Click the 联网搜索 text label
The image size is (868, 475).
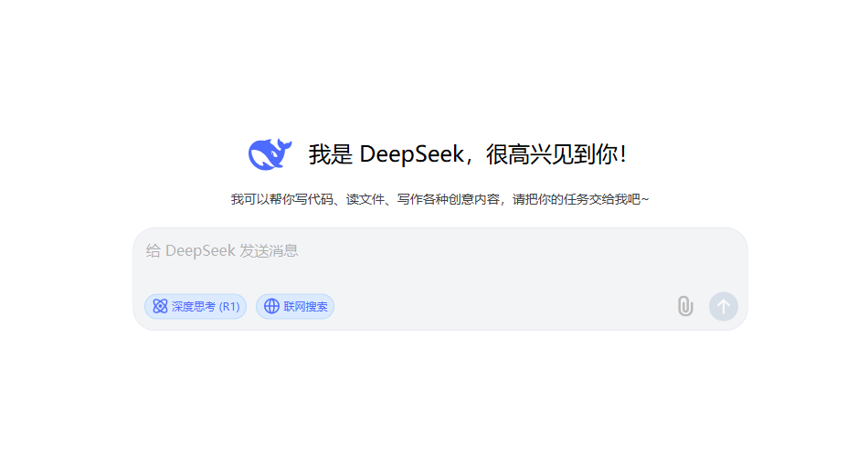(305, 307)
